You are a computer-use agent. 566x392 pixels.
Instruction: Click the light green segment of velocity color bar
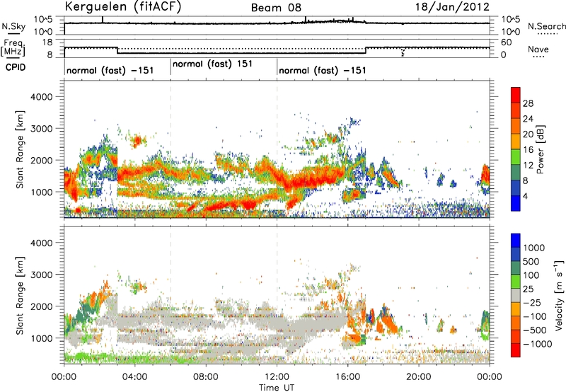[516, 282]
